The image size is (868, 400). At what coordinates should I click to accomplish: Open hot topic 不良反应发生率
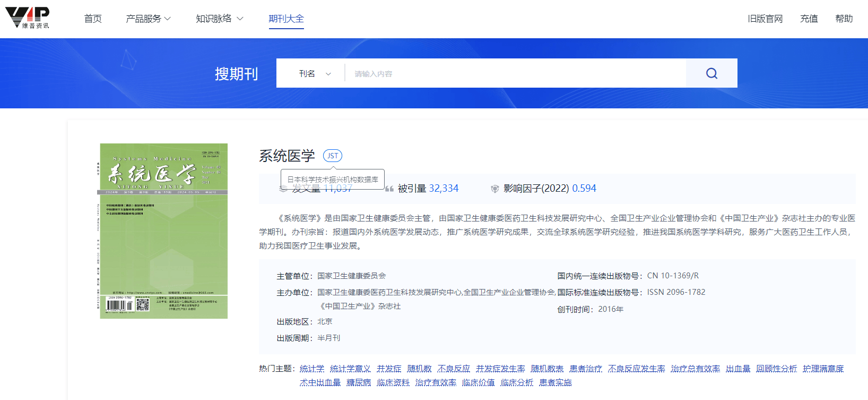tap(636, 369)
